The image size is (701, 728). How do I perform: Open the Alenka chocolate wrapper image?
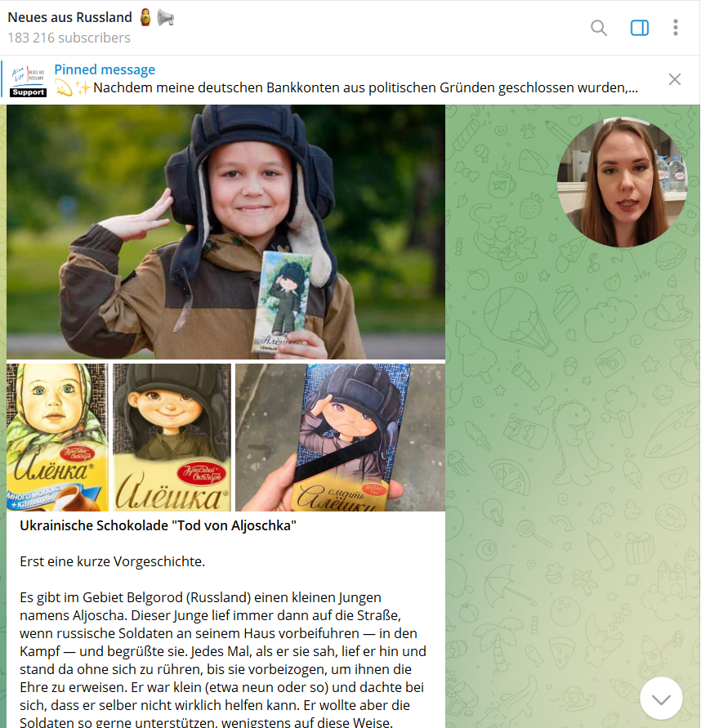point(57,437)
